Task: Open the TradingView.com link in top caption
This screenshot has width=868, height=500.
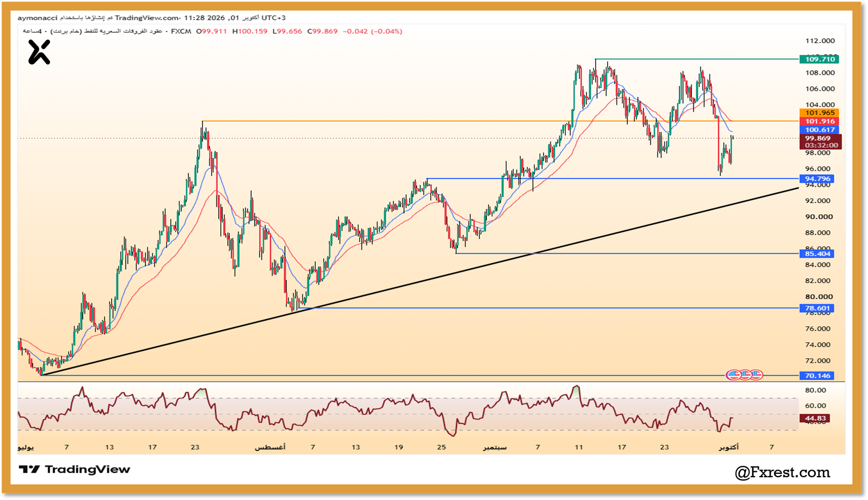Action: pyautogui.click(x=146, y=18)
